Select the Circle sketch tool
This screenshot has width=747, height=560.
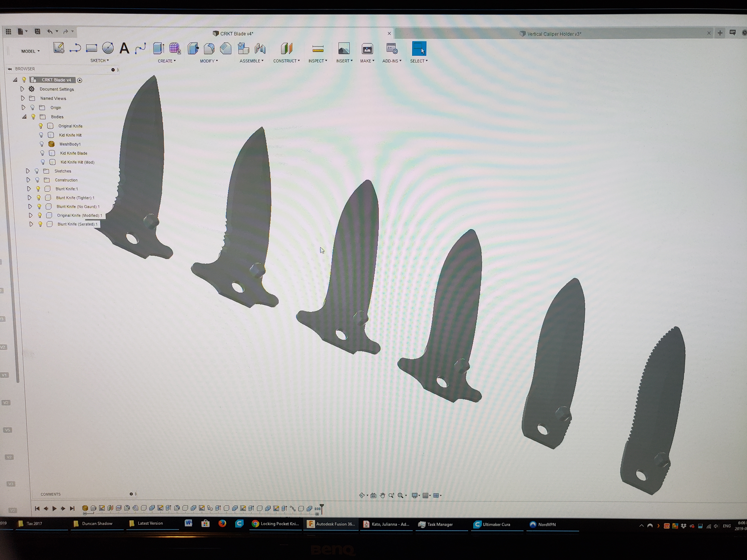pos(108,48)
